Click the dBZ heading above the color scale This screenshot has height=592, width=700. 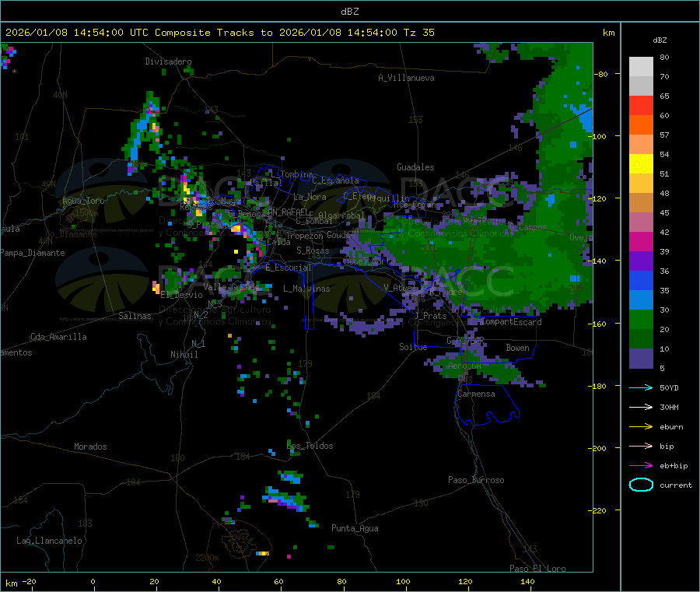(x=660, y=40)
